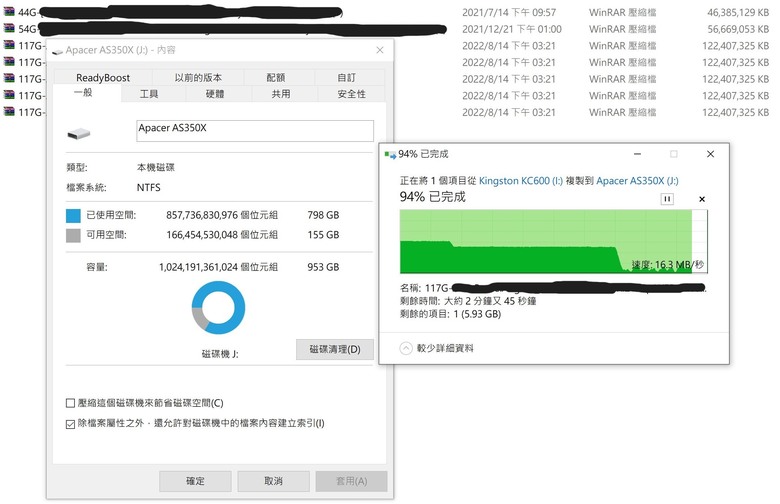The image size is (780, 504).
Task: Click the 取消 button
Action: point(273,481)
